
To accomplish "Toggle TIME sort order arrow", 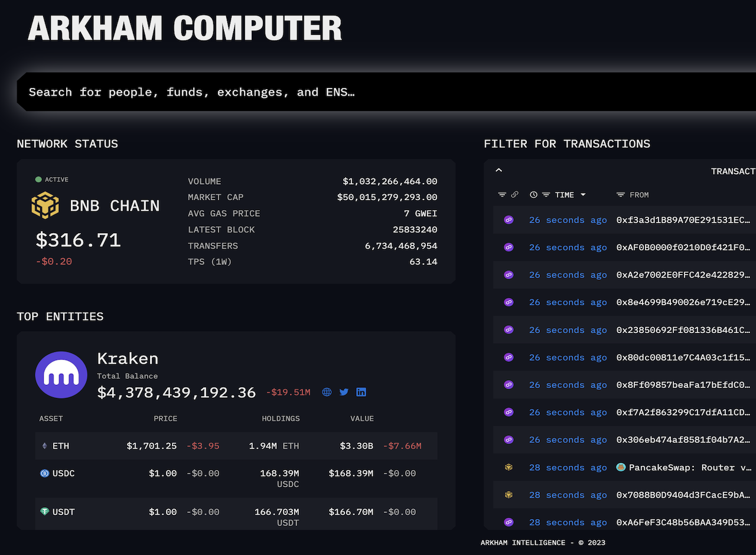I will coord(583,194).
